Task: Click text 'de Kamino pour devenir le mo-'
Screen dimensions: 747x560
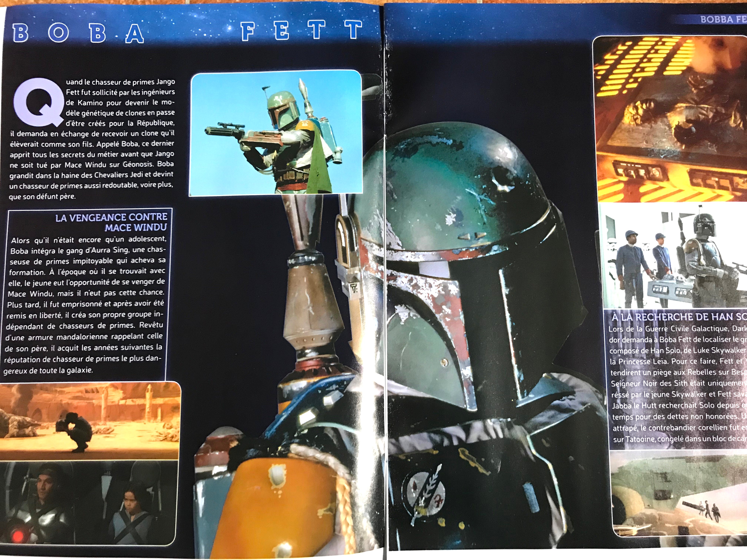Action: point(121,103)
